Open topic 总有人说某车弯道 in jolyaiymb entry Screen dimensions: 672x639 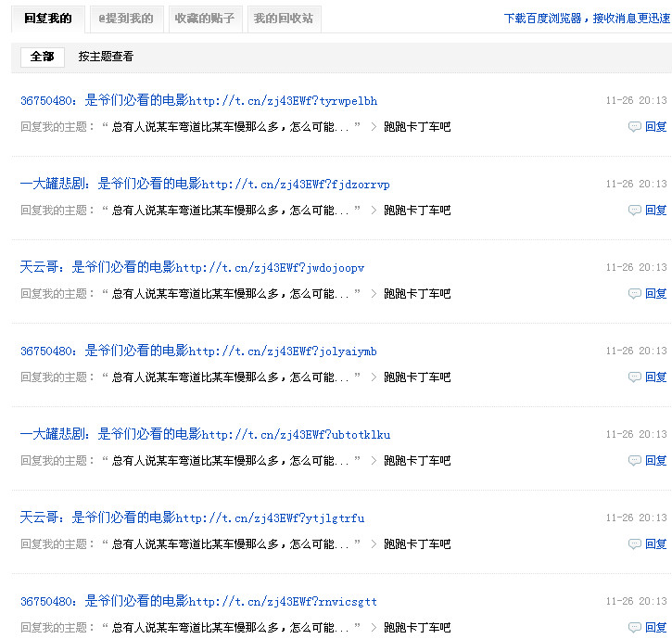tap(231, 377)
